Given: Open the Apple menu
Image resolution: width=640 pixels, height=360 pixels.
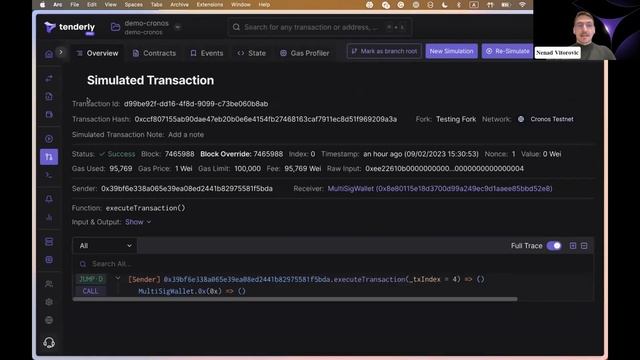Looking at the screenshot, I should coord(43,5).
